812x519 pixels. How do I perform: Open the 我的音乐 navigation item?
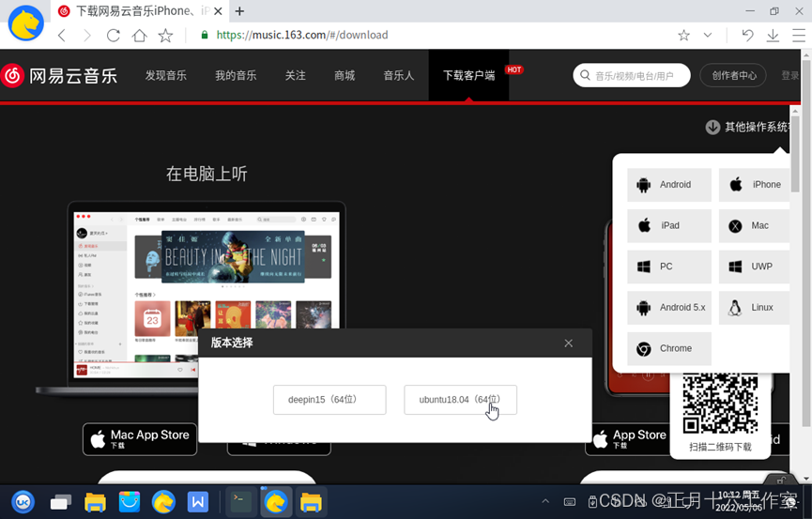coord(236,76)
